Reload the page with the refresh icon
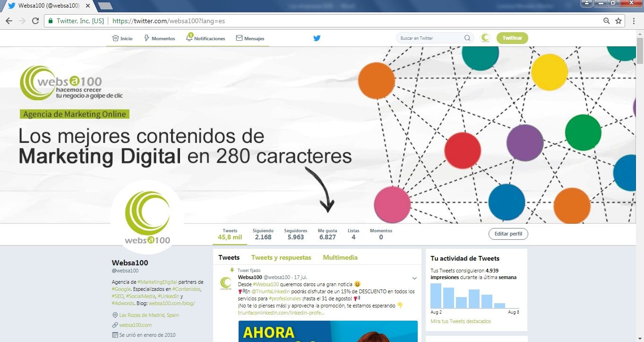This screenshot has width=644, height=342. [35, 21]
